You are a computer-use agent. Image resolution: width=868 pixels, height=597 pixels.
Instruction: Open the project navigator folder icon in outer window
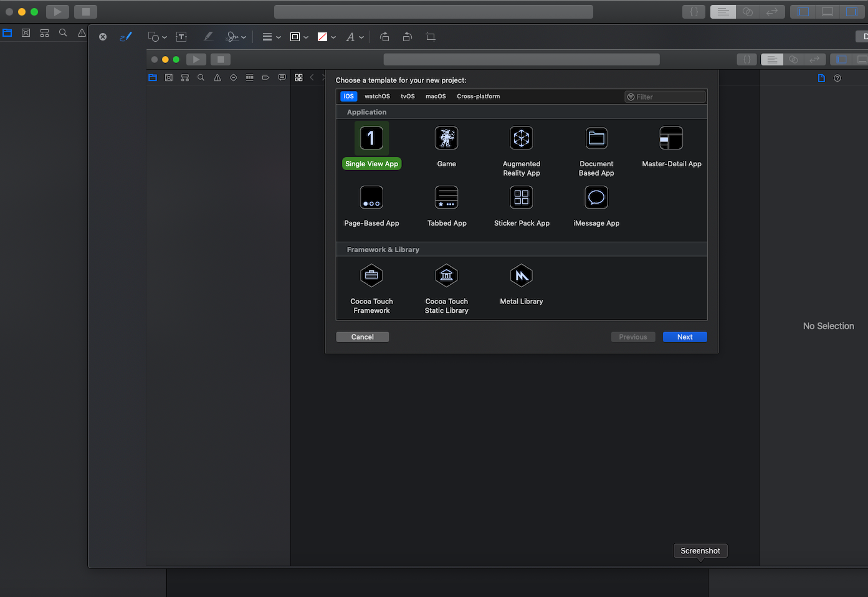tap(7, 33)
